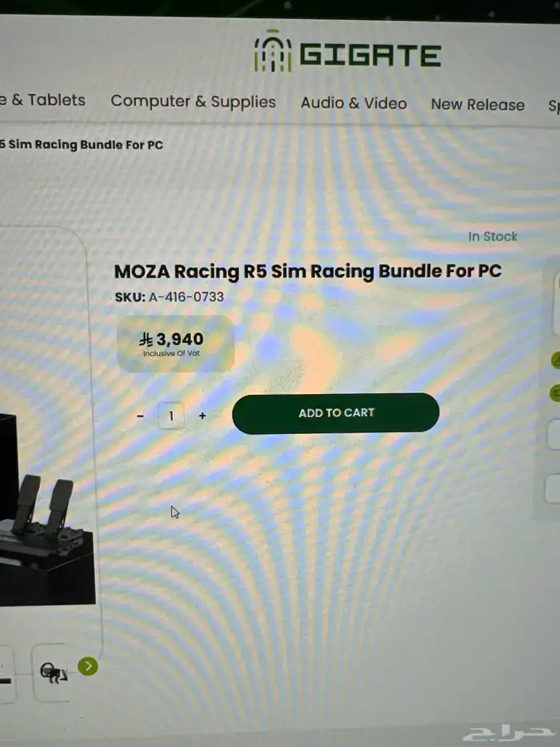This screenshot has width=560, height=747.
Task: Click the Sim Racing Bundle breadcrumb link
Action: (x=82, y=144)
